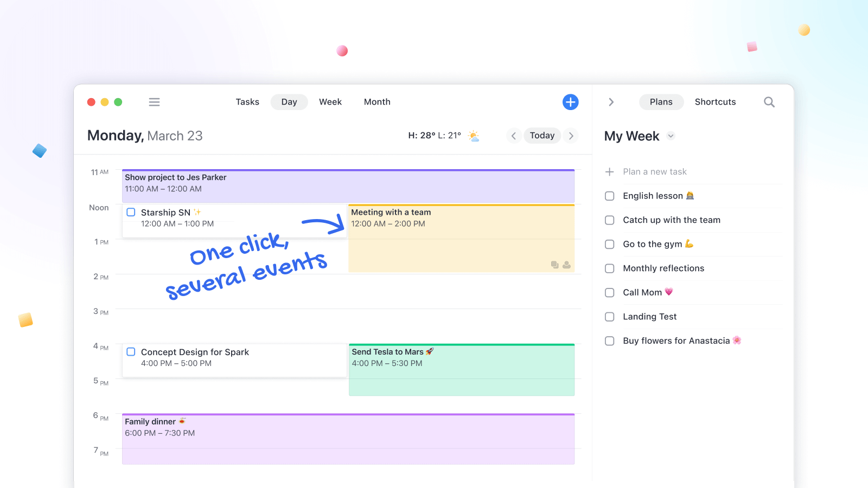The width and height of the screenshot is (868, 488).
Task: Open the Shortcuts tab in the sidebar
Action: [715, 102]
